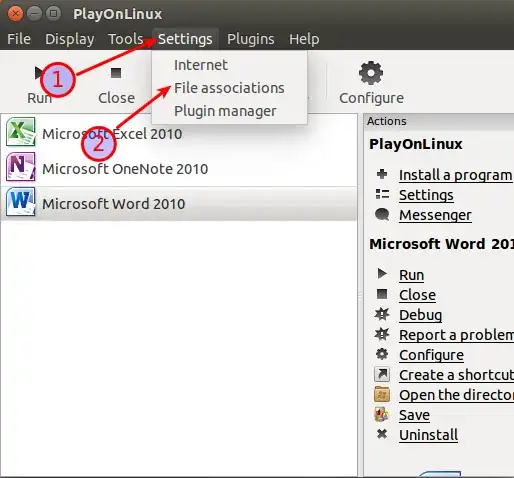The image size is (514, 478).
Task: Click the plus icon beside Install a program
Action: click(382, 174)
